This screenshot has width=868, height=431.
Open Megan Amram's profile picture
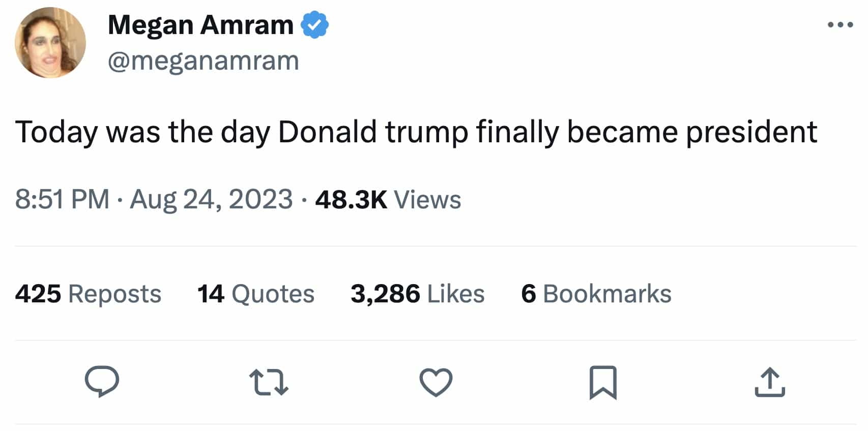tap(50, 43)
